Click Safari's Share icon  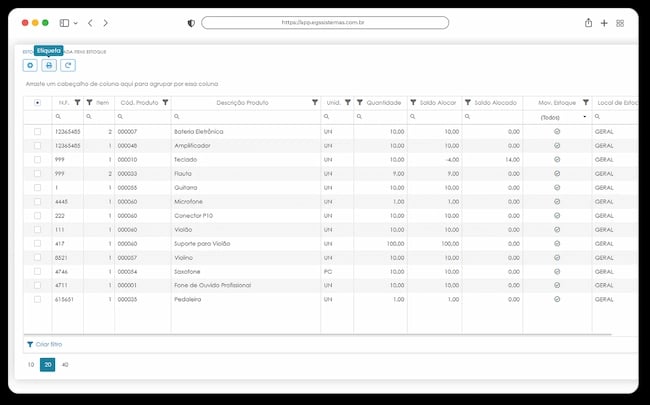pyautogui.click(x=588, y=23)
